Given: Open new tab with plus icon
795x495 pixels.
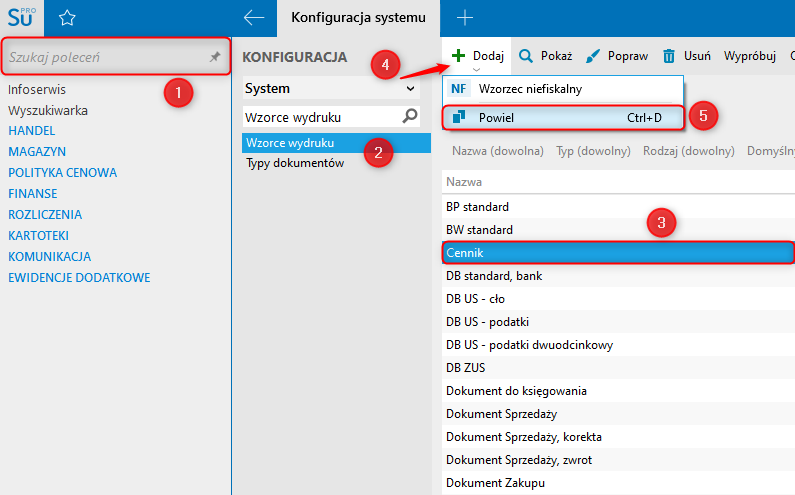Looking at the screenshot, I should (x=464, y=17).
